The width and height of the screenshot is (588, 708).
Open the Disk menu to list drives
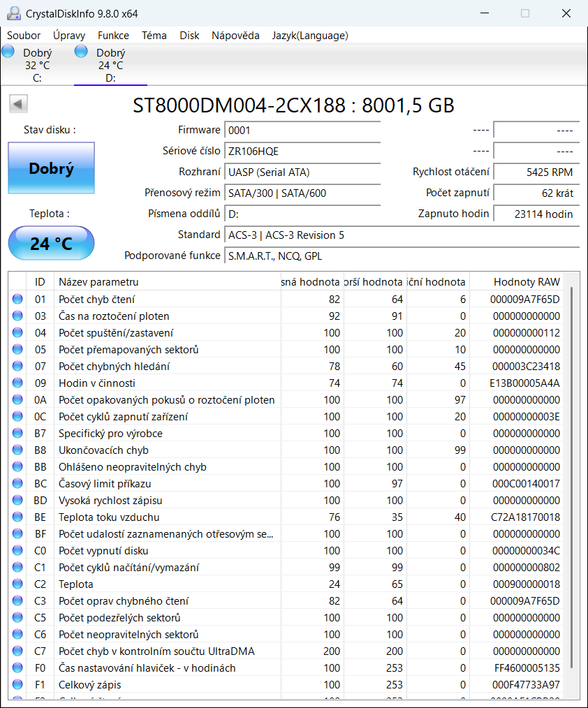189,36
